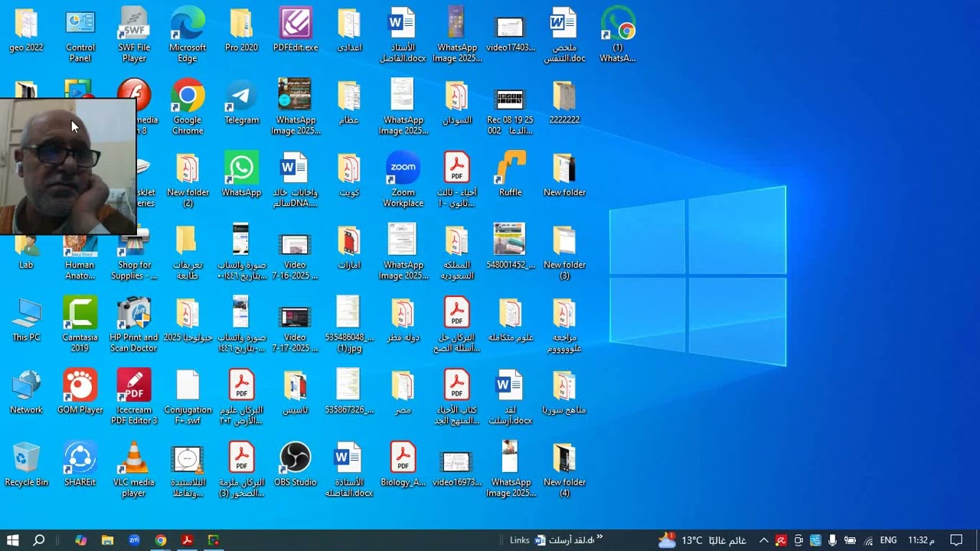980x551 pixels.
Task: Open the taskbar search icon
Action: 39,540
